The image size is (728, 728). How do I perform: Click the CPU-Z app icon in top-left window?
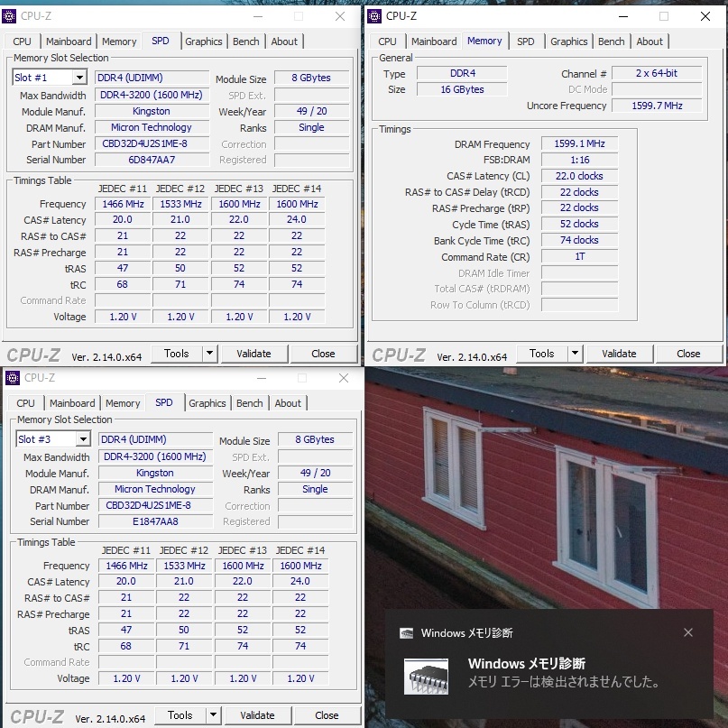(x=9, y=16)
